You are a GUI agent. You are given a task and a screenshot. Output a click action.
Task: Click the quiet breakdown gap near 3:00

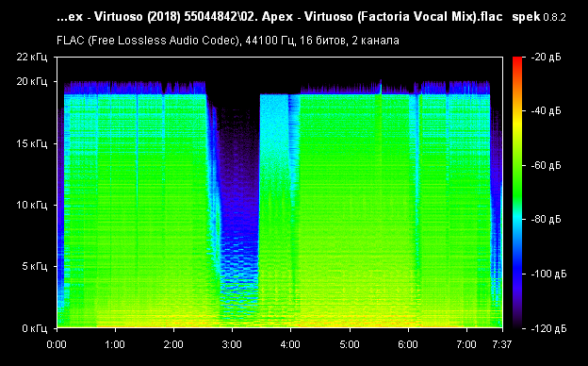[238, 210]
